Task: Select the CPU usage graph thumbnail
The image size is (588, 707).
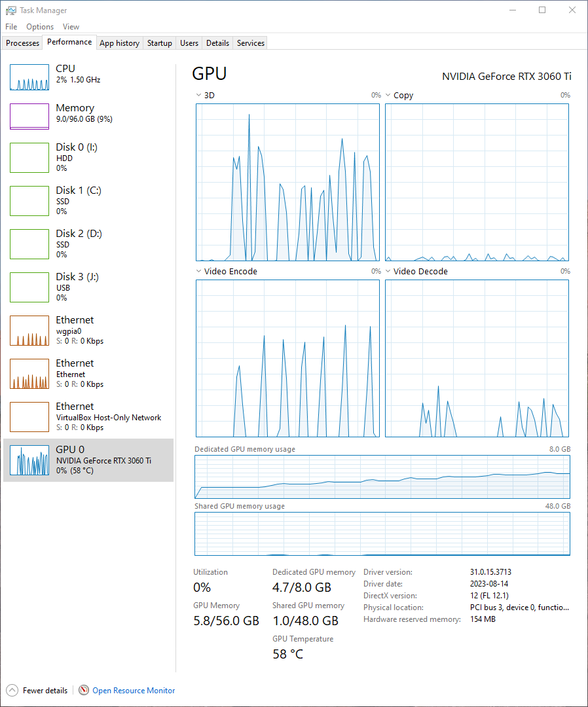Action: pos(29,77)
